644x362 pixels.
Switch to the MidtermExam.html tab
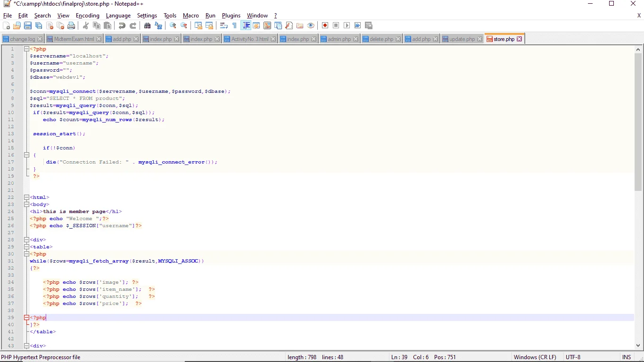tap(74, 39)
